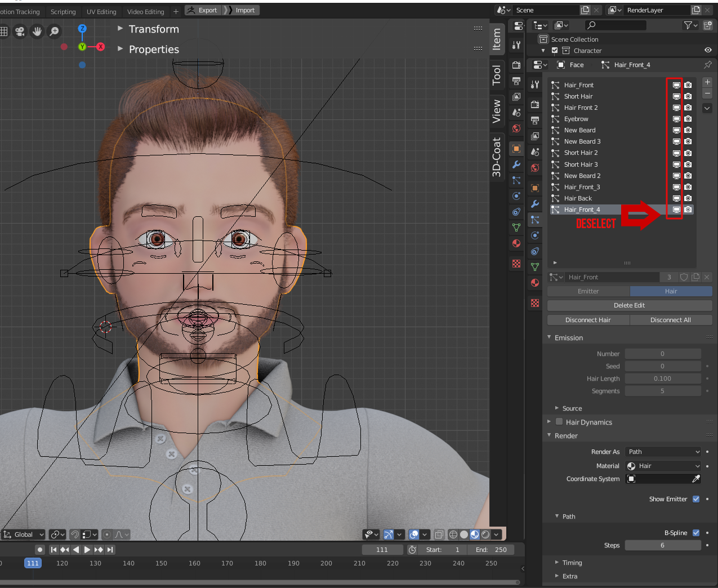Screen dimensions: 718x588
Task: Click the new collection icon in outliner
Action: tap(707, 25)
